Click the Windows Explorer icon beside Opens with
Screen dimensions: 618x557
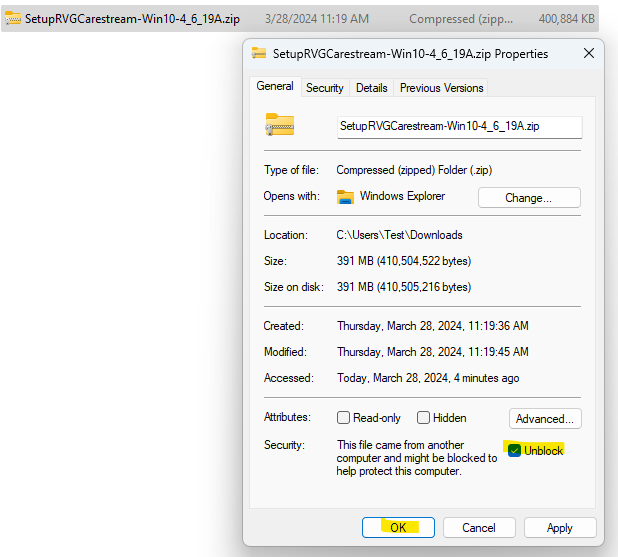[x=346, y=197]
